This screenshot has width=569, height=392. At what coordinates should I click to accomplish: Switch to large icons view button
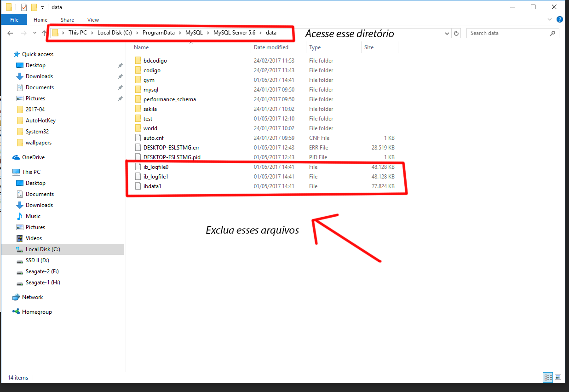pos(558,377)
